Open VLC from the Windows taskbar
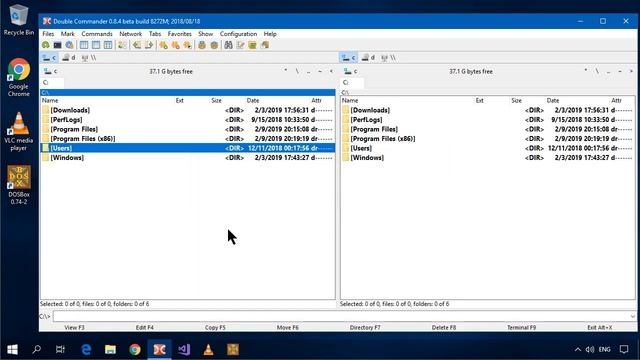The width and height of the screenshot is (640, 360). click(x=208, y=349)
